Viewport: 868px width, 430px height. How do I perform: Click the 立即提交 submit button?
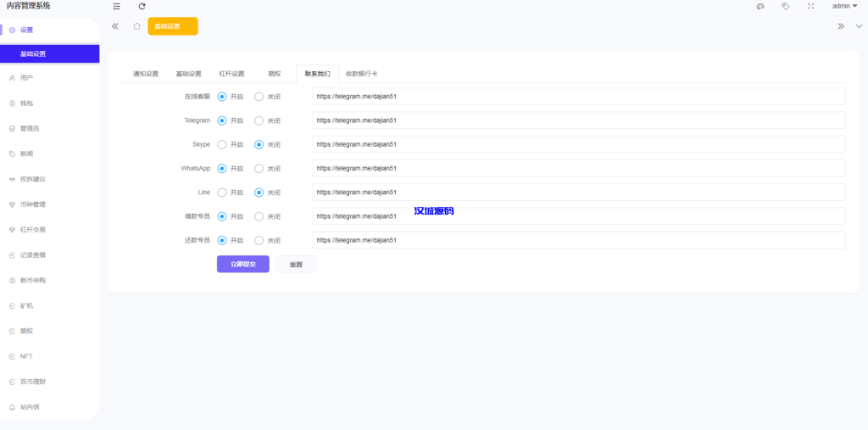click(242, 265)
